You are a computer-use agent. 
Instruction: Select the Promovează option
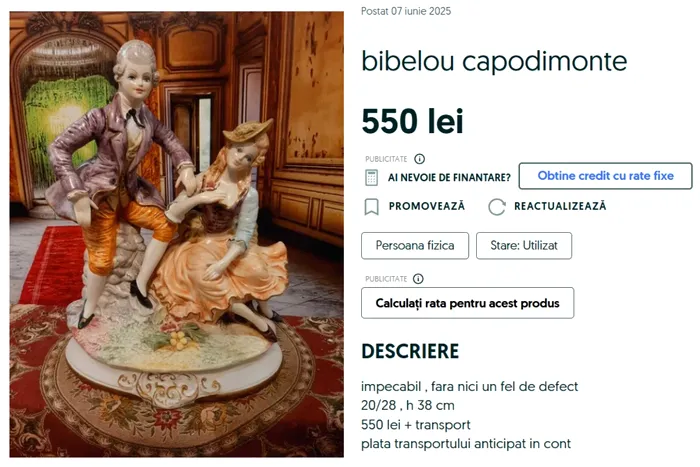[426, 206]
